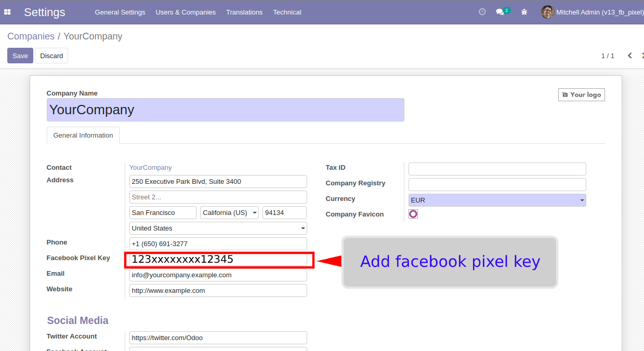644x351 pixels.
Task: Click the Company Favicon image
Action: coord(413,214)
